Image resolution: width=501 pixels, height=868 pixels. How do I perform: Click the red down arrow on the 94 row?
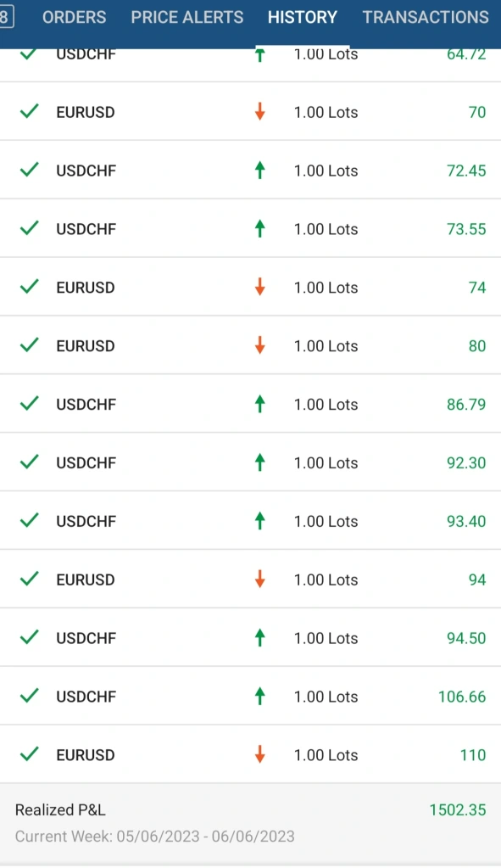click(259, 579)
